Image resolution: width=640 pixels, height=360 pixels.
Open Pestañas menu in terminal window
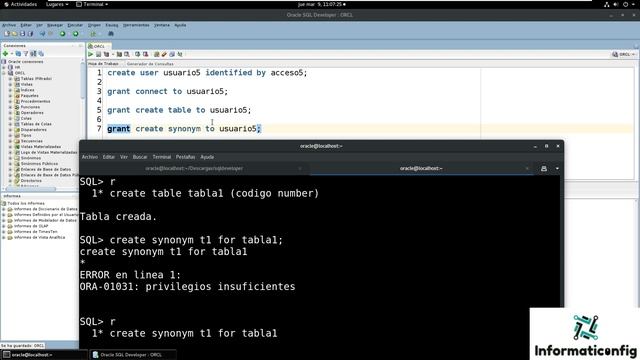click(x=185, y=157)
